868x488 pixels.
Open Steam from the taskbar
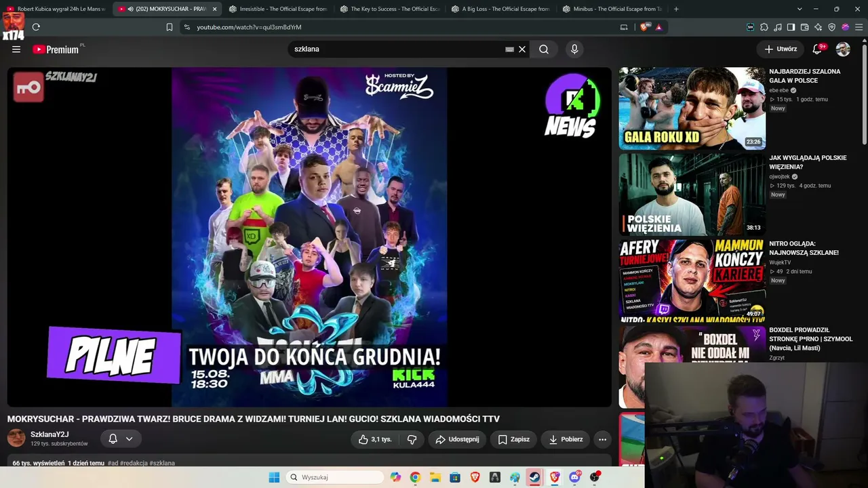point(534,477)
